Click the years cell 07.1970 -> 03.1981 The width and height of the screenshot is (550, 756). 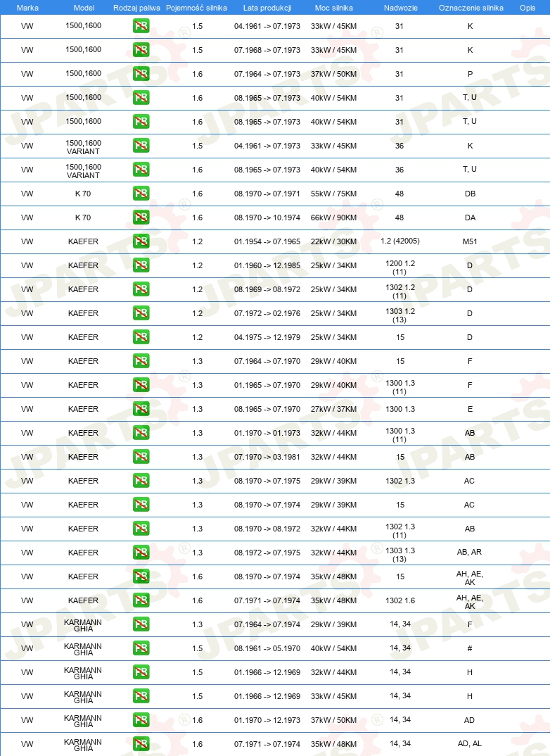coord(267,457)
